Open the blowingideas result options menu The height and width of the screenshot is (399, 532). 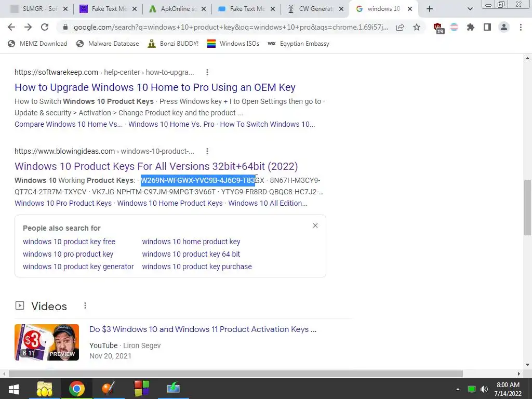pos(207,151)
